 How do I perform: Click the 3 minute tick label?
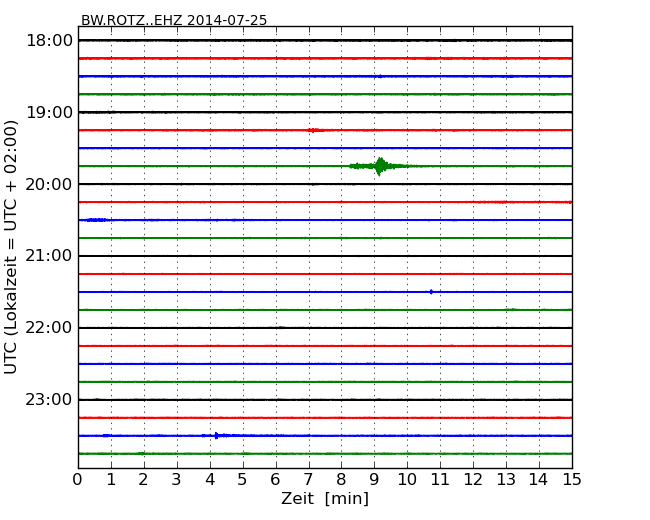click(177, 480)
